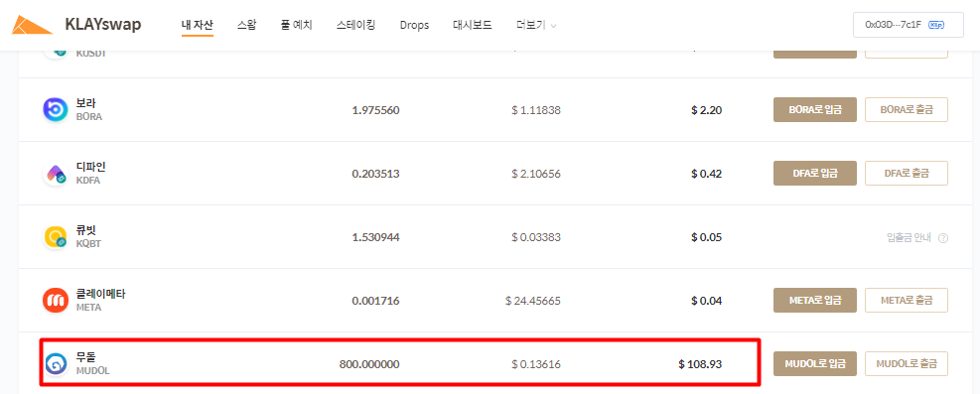Viewport: 980px width, 394px height.
Task: Click the price $ 1.11838
Action: (535, 110)
